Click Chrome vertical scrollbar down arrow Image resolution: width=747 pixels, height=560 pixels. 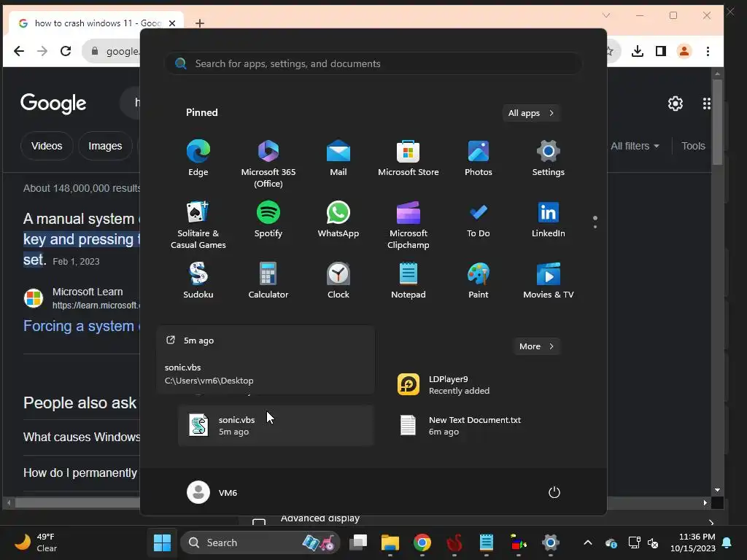(x=718, y=490)
